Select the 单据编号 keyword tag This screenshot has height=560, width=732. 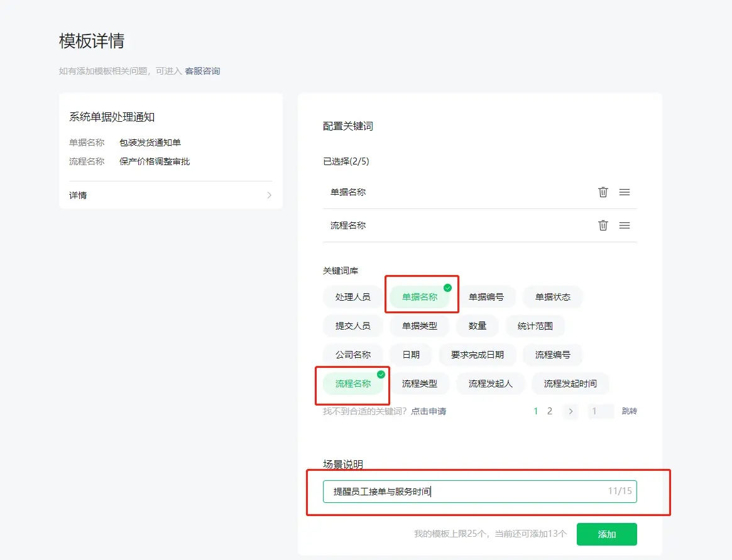(486, 297)
